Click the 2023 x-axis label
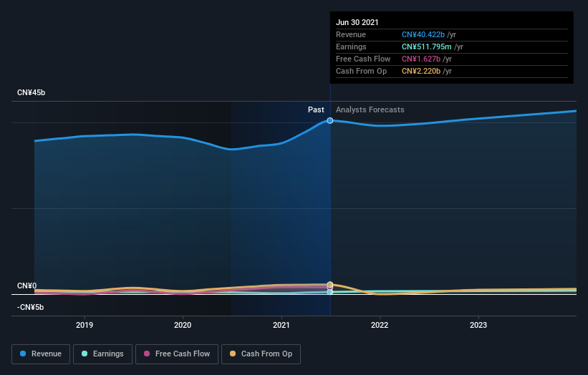Viewport: 588px width, 375px height. 478,325
